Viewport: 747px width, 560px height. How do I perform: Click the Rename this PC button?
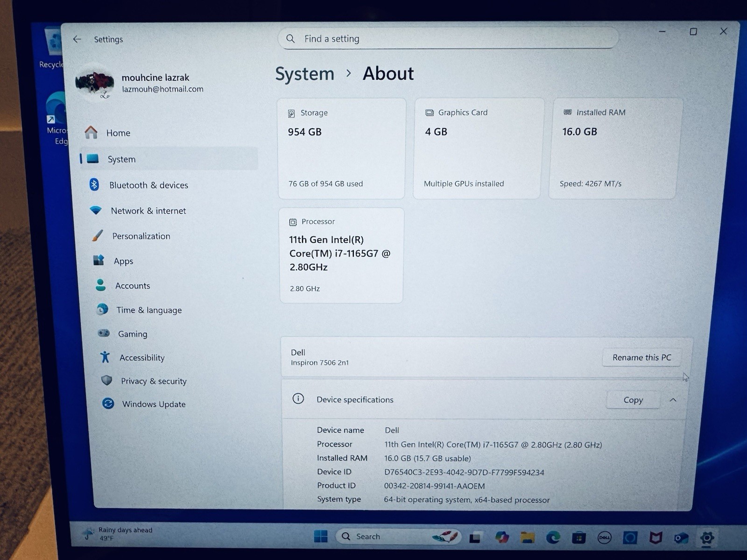[641, 357]
